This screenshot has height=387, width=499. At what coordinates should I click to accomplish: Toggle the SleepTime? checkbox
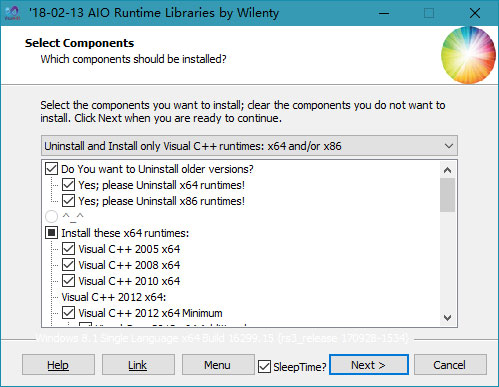click(x=264, y=366)
